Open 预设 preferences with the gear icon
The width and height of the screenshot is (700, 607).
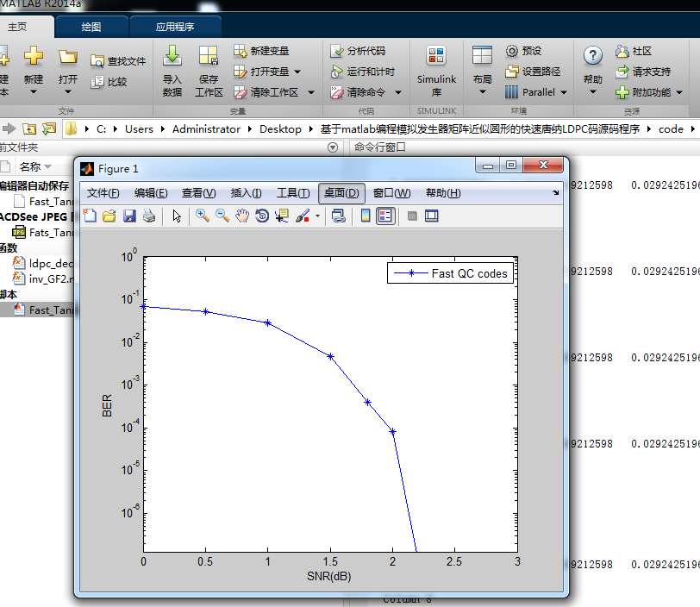[x=511, y=51]
